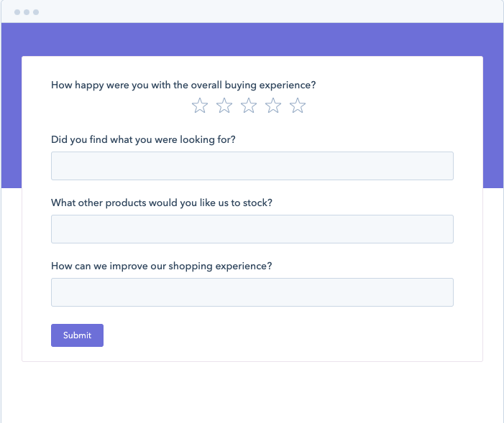Click the purple header banner above the form
Image resolution: width=504 pixels, height=423 pixels.
coord(252,39)
